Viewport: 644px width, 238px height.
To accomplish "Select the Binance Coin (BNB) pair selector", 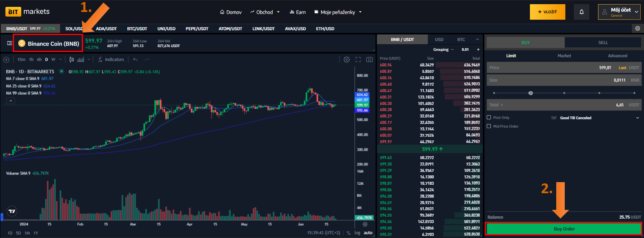I will coord(48,43).
